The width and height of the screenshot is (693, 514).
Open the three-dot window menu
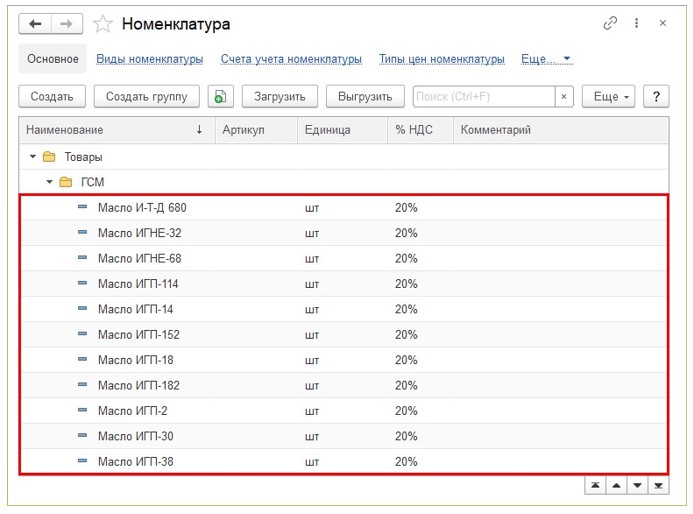tap(637, 23)
